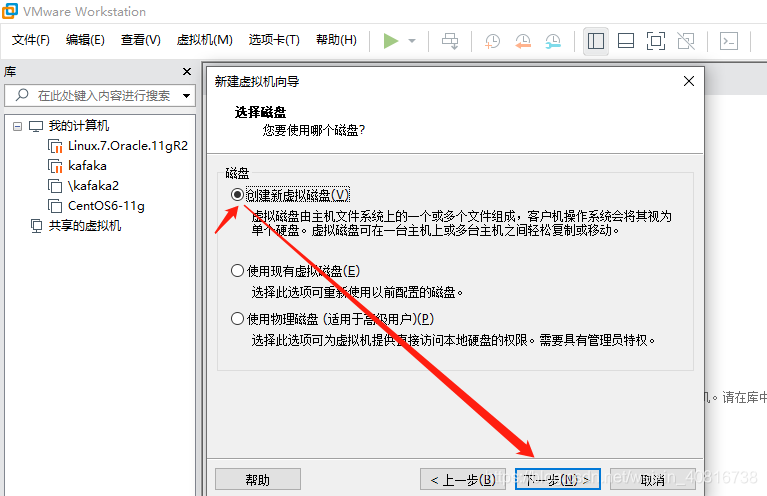The height and width of the screenshot is (496, 767).
Task: Click the 选择磁盘 wizard heading text
Action: click(x=260, y=112)
